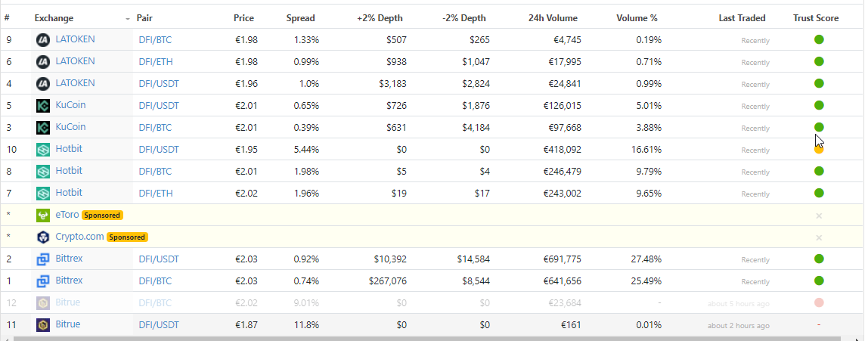Viewport: 868px width, 341px height.
Task: Open the Bittrex DFI/USDT pair link
Action: (158, 259)
